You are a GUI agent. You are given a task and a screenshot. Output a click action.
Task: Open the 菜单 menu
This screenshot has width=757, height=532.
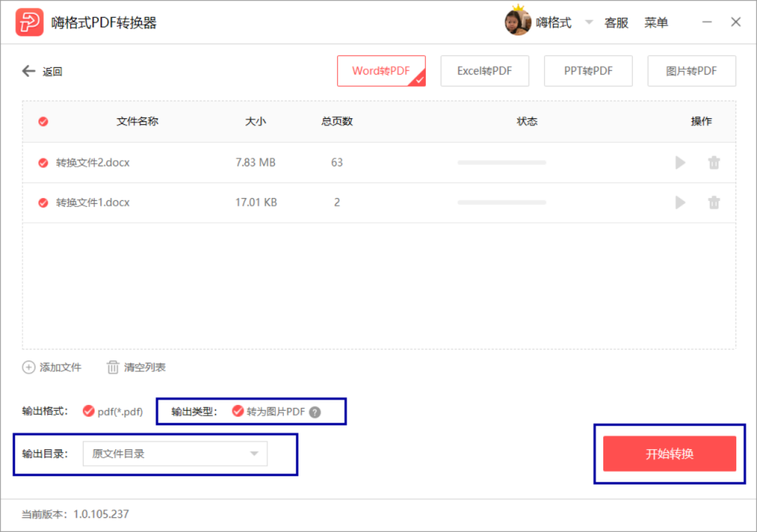(656, 23)
